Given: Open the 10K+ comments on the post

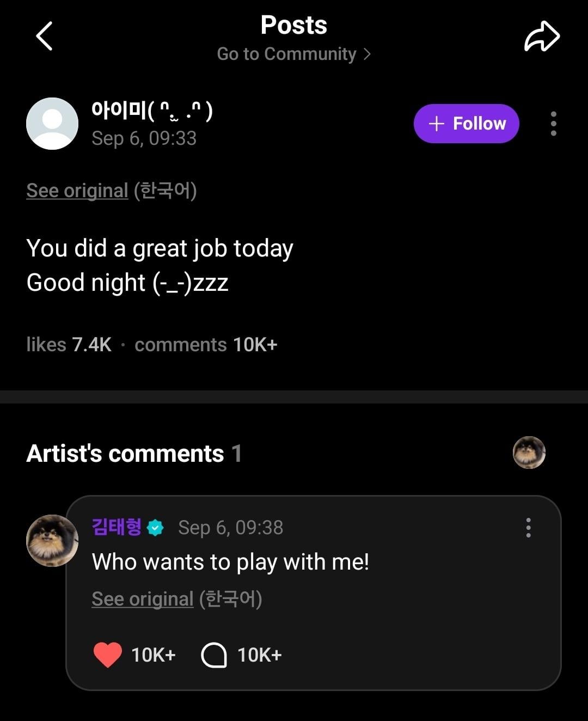Looking at the screenshot, I should 206,345.
